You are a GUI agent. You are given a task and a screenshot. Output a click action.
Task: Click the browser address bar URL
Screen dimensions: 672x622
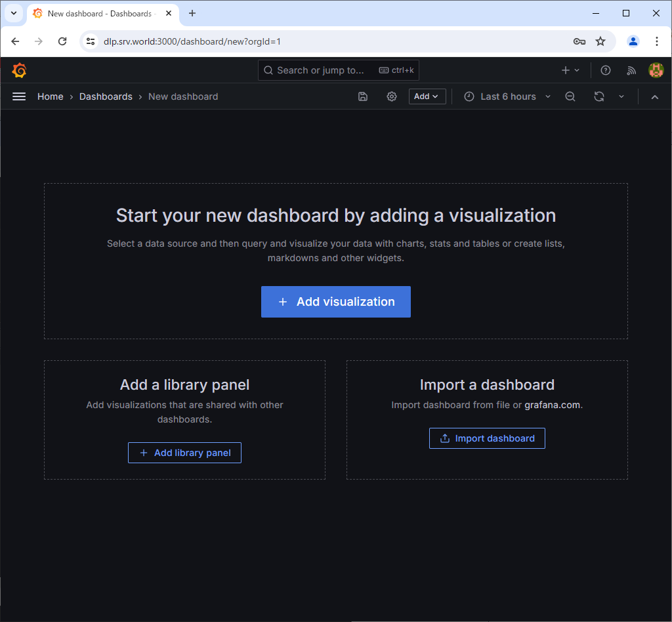pos(192,41)
